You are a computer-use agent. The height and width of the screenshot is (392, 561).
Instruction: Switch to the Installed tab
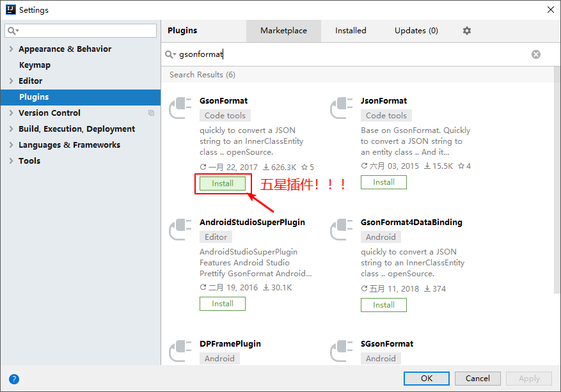(351, 31)
